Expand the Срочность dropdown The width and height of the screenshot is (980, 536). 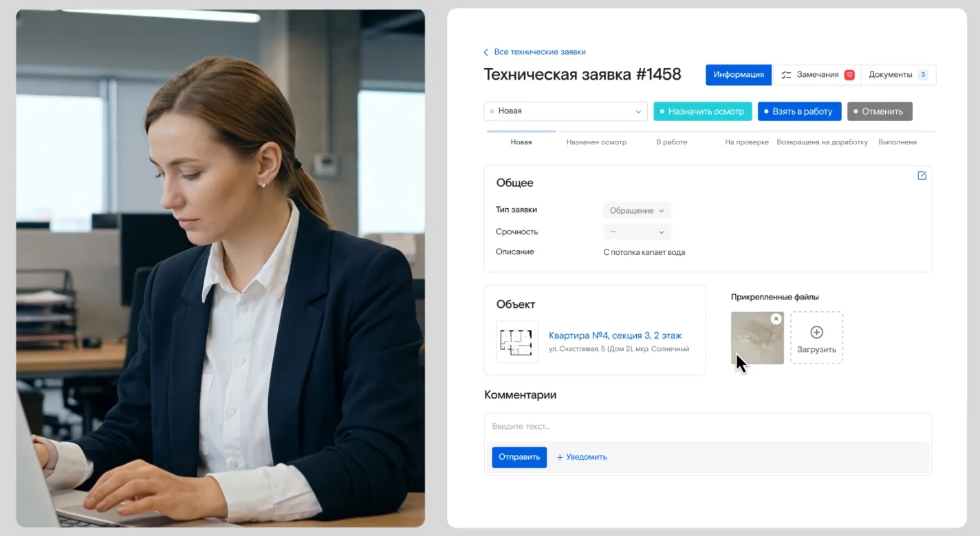(x=637, y=232)
